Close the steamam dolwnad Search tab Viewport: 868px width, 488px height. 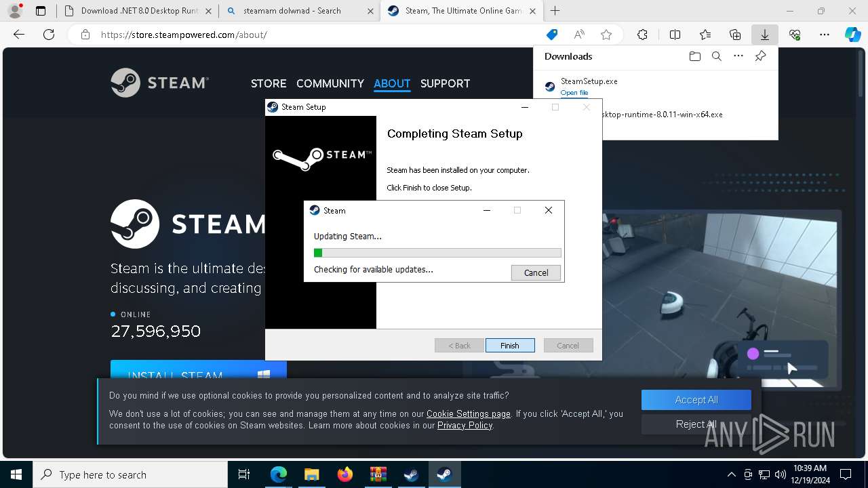pos(370,11)
